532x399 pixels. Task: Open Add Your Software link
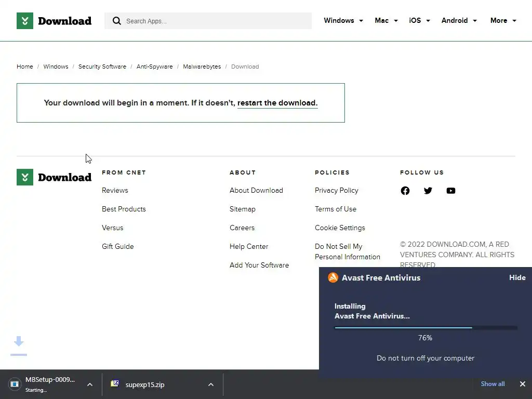tap(259, 265)
